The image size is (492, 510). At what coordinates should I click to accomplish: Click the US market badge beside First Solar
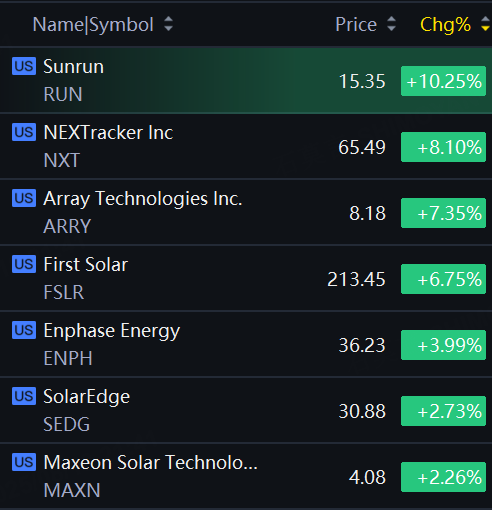24,264
